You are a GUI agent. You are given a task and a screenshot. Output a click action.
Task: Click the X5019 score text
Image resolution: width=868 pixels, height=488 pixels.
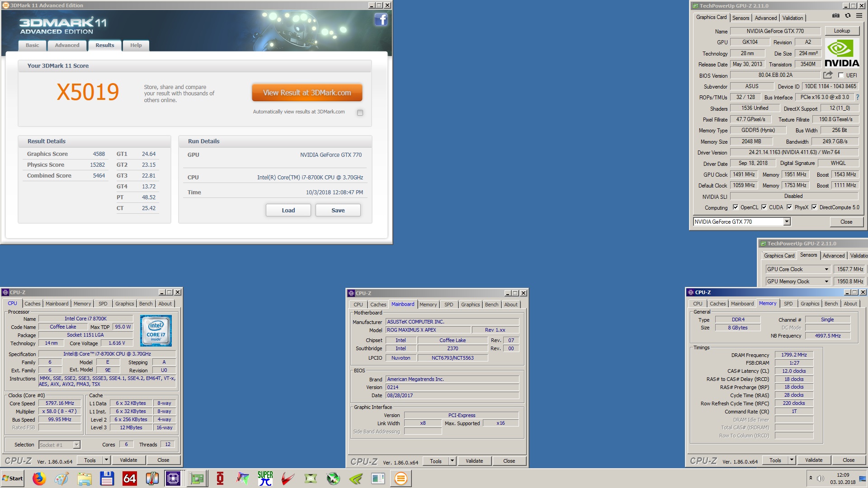coord(88,92)
